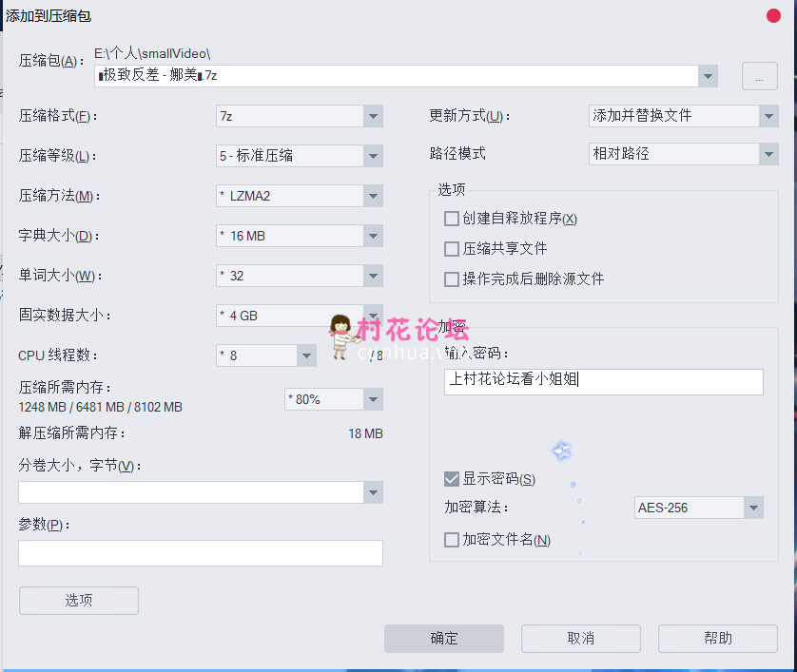Image resolution: width=797 pixels, height=672 pixels.
Task: Check the 压缩共享文件 option
Action: click(x=452, y=249)
